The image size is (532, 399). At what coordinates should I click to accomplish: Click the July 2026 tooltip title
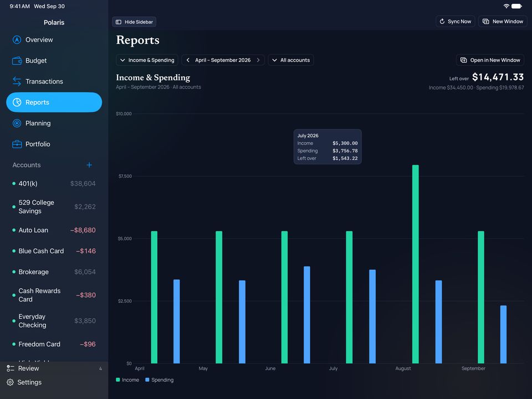pos(308,135)
